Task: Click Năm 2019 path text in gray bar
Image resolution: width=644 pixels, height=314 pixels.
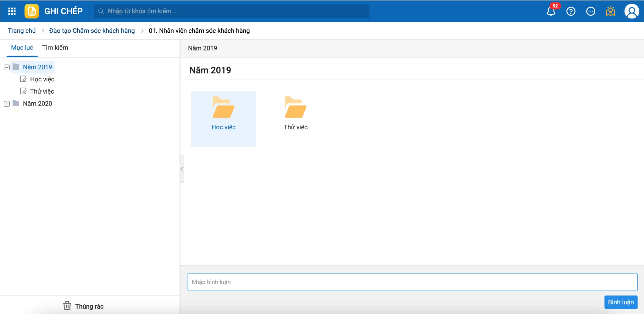Action: 203,48
